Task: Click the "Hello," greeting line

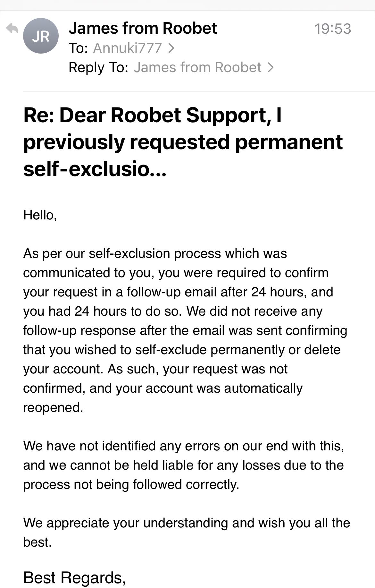Action: [40, 215]
